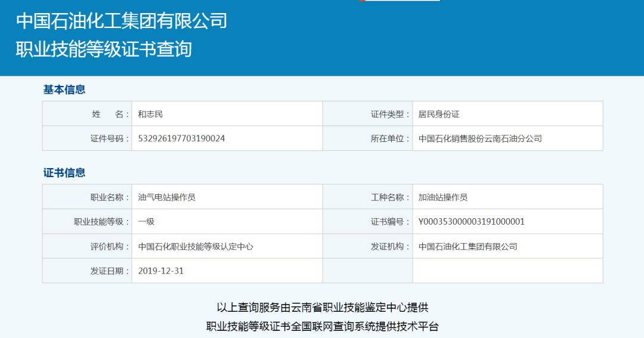Select the value 居民身份证
Viewport: 644px width, 338px height.
tap(439, 114)
